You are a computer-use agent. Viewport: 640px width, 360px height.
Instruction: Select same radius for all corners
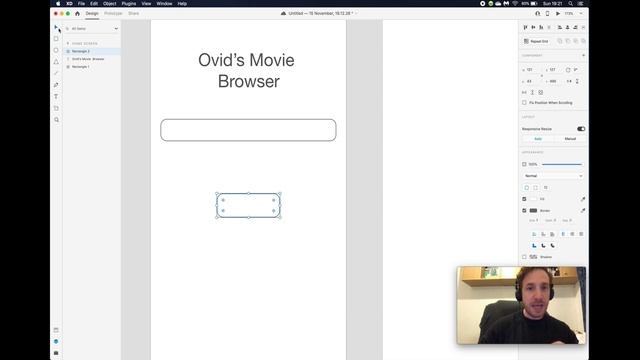pos(527,188)
